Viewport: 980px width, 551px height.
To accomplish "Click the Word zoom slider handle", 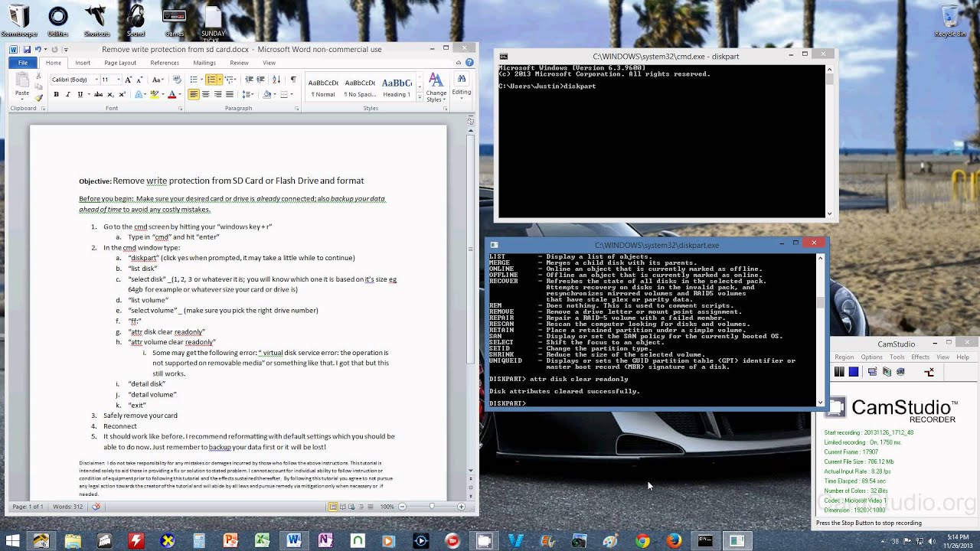I will pos(432,507).
